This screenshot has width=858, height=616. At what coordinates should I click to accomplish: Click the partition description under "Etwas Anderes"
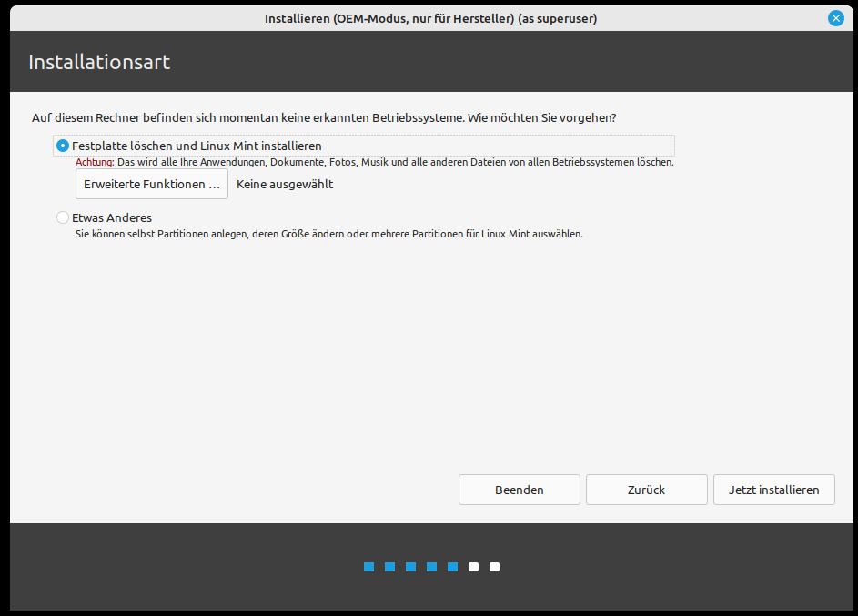328,234
